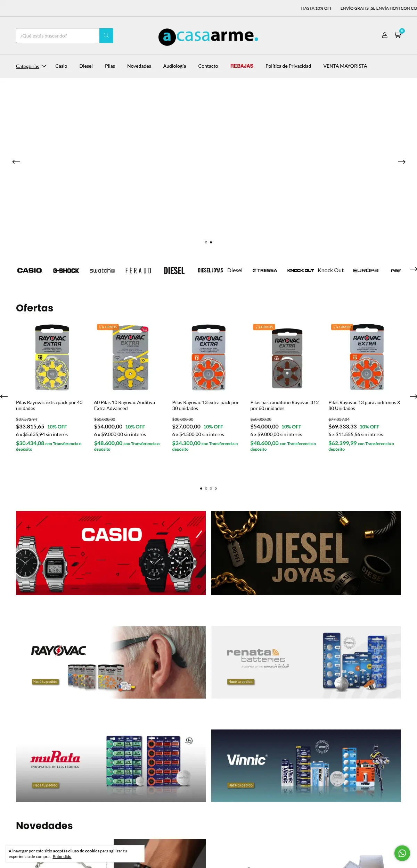Open the shopping cart icon
This screenshot has height=868, width=417.
click(x=398, y=35)
